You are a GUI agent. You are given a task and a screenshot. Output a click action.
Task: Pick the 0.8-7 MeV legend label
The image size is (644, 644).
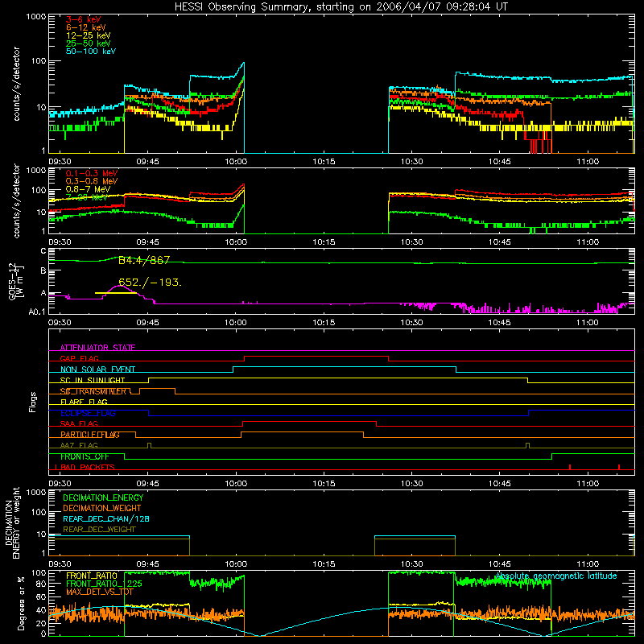(x=88, y=189)
